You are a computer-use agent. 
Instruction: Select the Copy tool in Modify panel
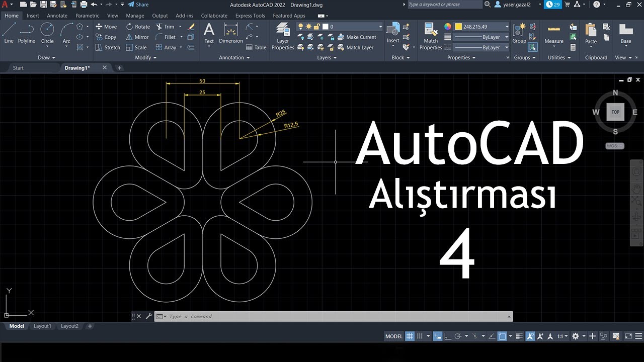pos(106,37)
